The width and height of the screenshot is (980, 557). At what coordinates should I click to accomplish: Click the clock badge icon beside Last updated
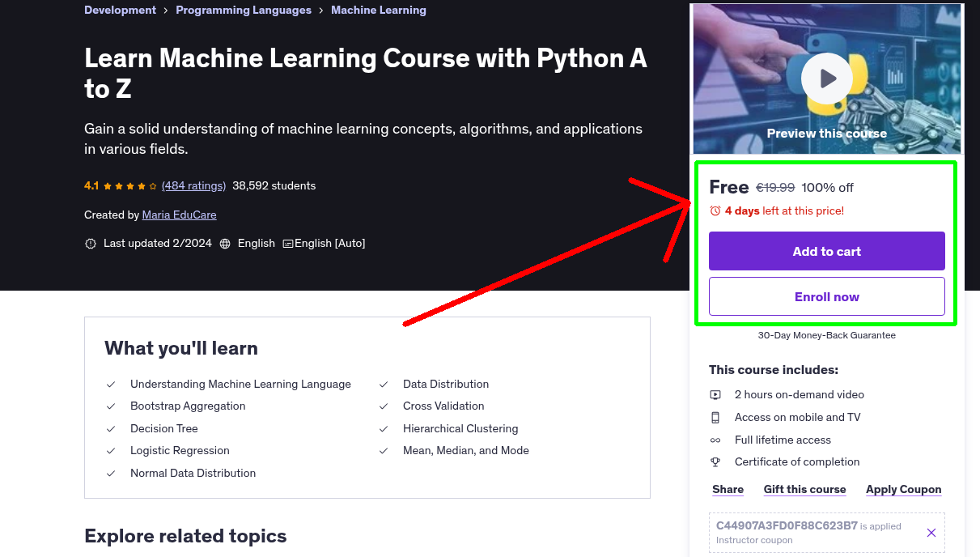point(91,243)
